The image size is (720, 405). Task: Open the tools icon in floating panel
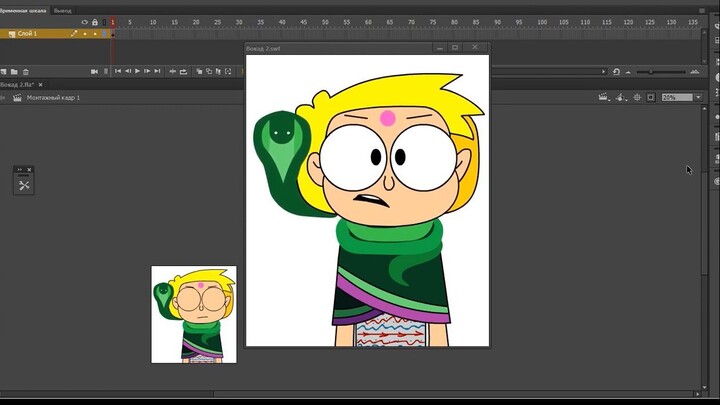tap(24, 185)
